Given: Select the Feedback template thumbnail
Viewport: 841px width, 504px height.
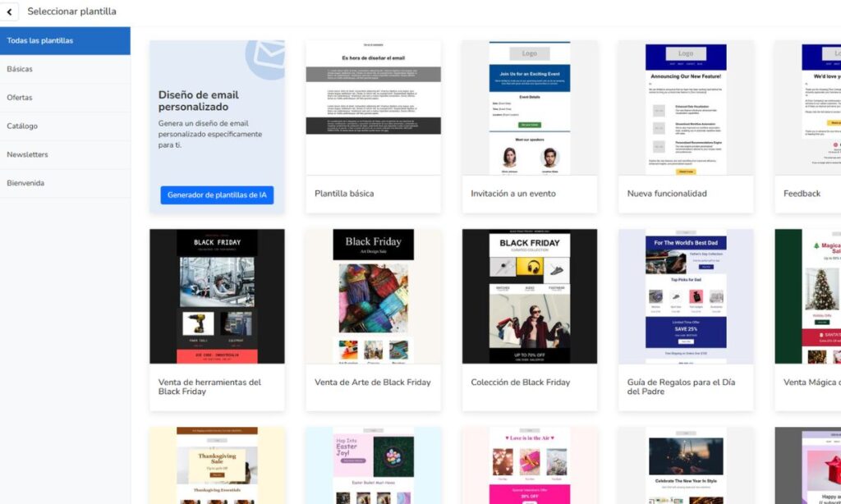Looking at the screenshot, I should [808, 108].
